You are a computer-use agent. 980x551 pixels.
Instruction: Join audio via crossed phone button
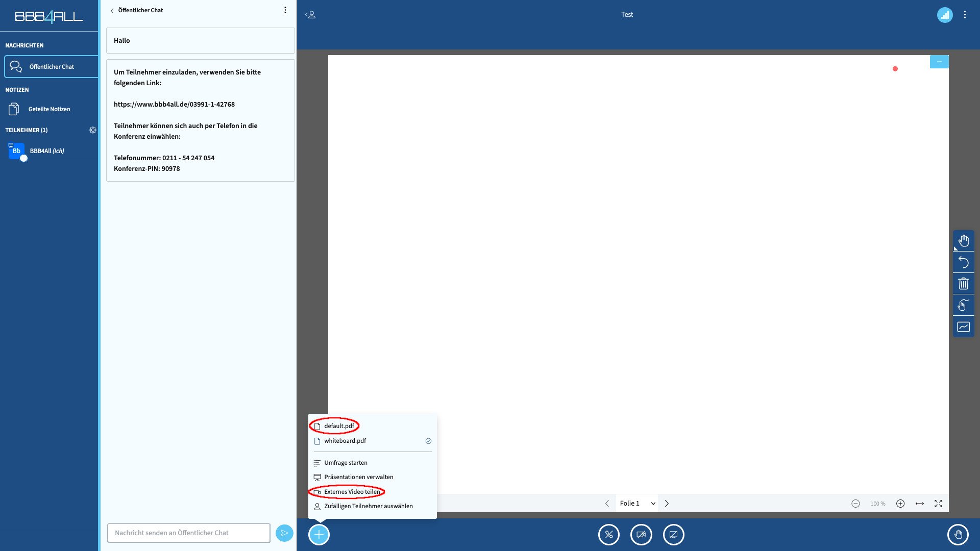[x=609, y=535]
